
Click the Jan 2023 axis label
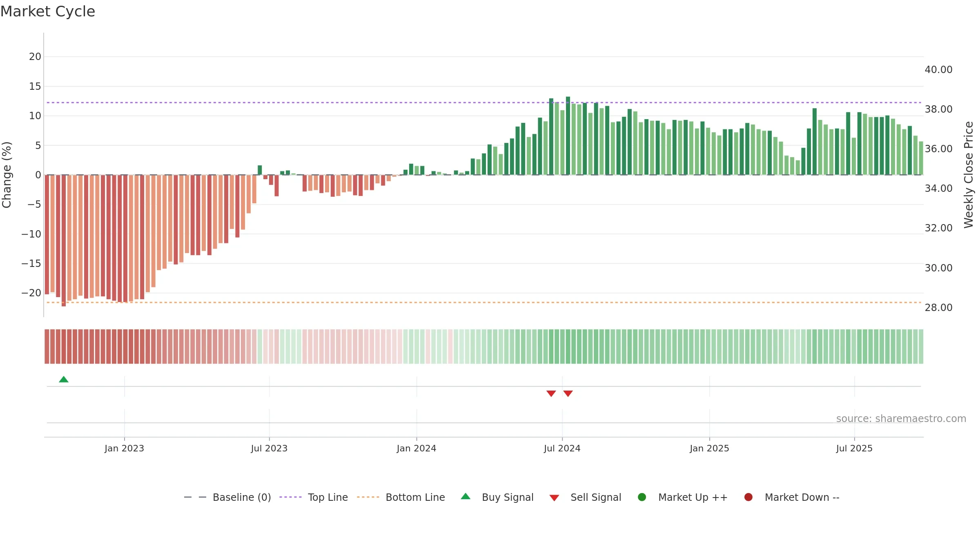(x=124, y=449)
